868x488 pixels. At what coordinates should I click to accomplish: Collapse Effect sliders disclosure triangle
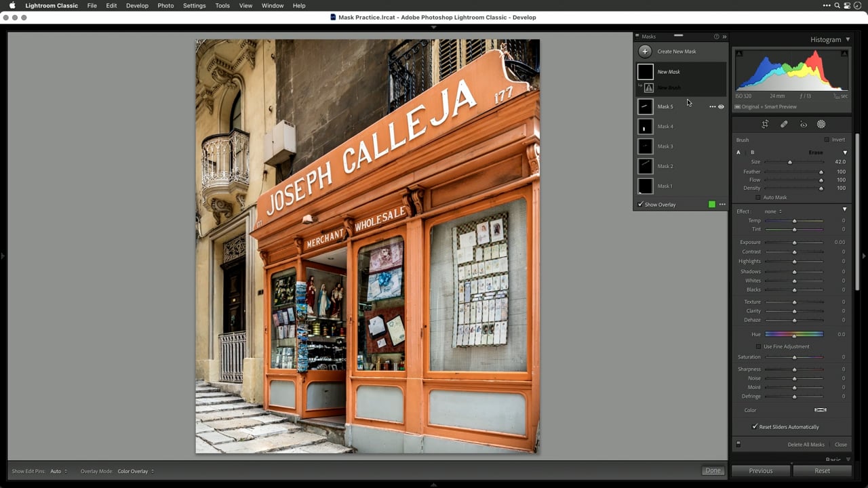(x=845, y=209)
